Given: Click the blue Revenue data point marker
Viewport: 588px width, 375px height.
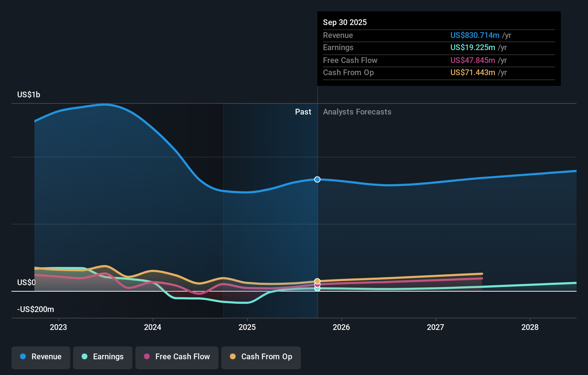Looking at the screenshot, I should pos(317,180).
